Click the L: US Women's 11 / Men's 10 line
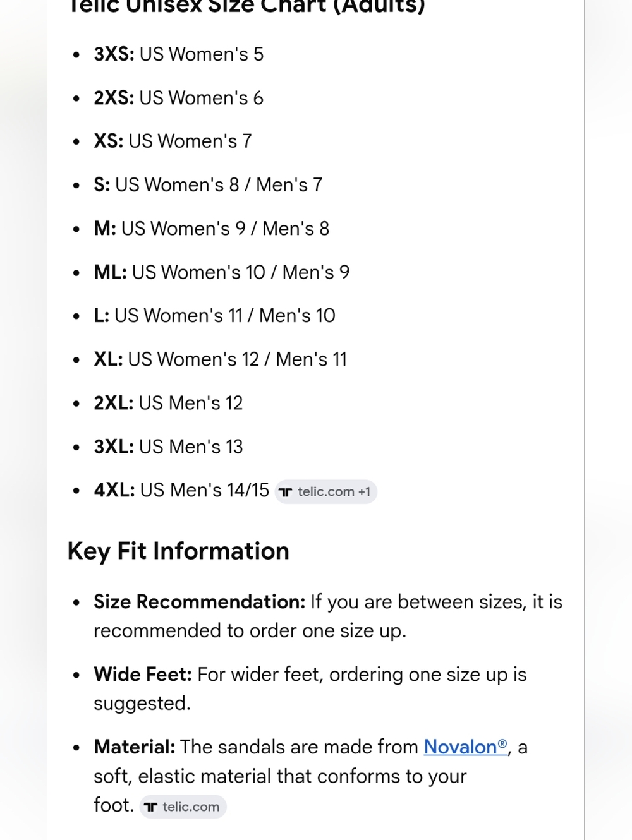 (x=215, y=315)
